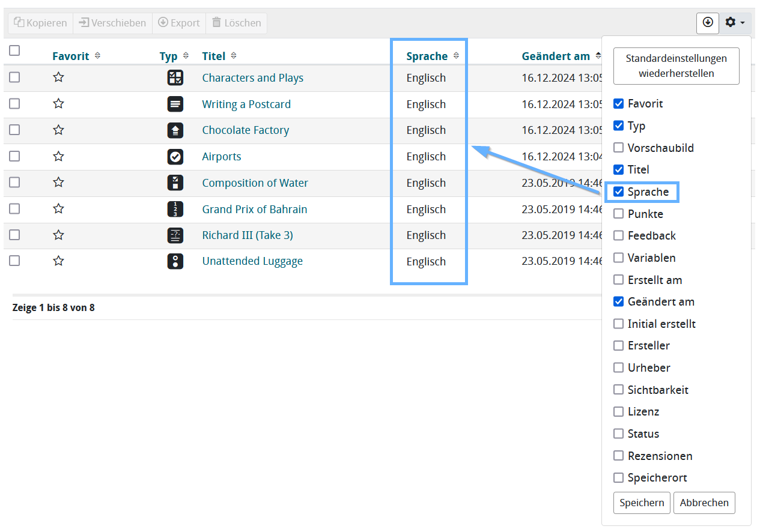Click the type icon beside Writing a Postcard
Screen dimensions: 760x532
coord(175,104)
